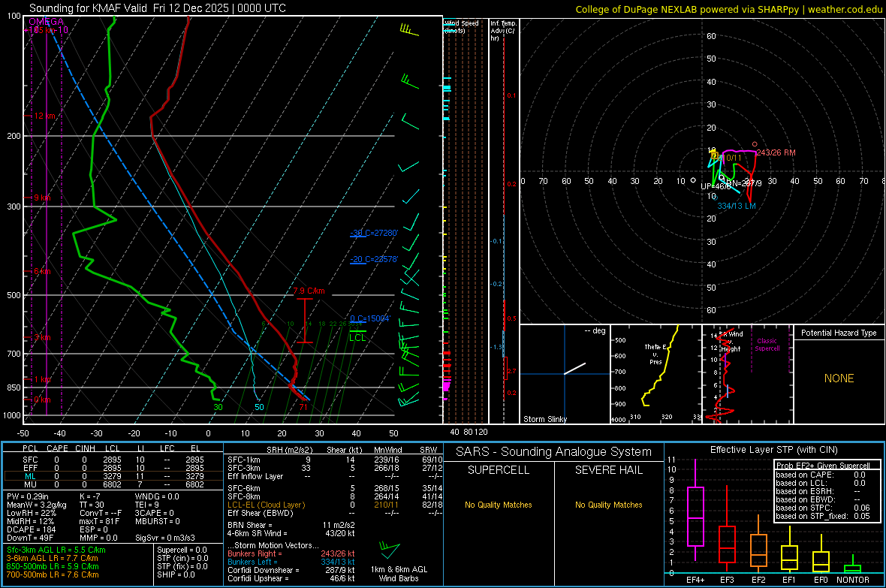Screen dimensions: 886x588
Task: Click the NONE hazard type value
Action: pos(839,378)
